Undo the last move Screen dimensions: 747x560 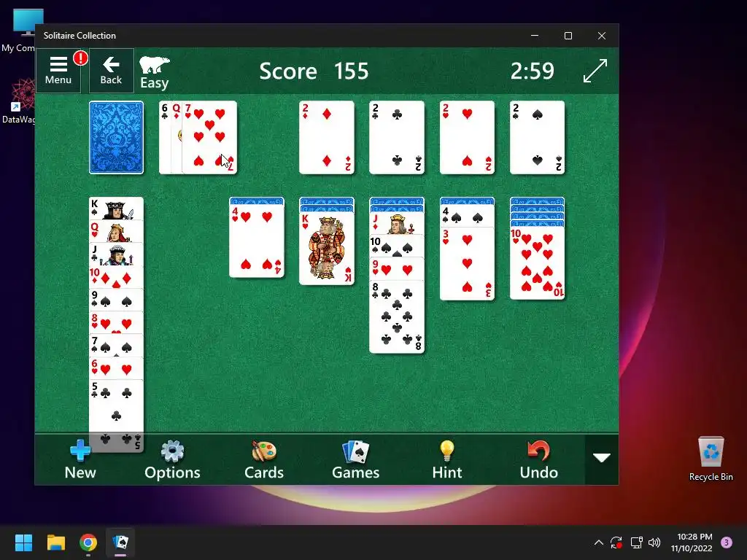(x=539, y=459)
